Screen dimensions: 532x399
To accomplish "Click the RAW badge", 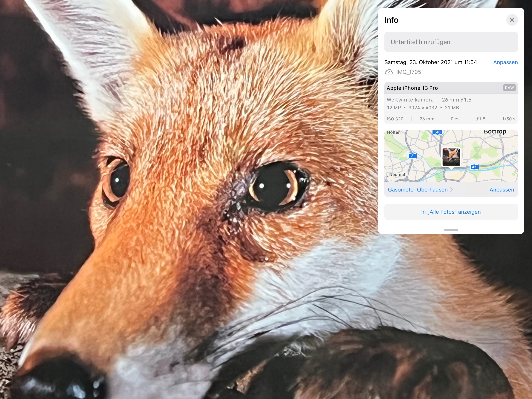I will tap(509, 88).
